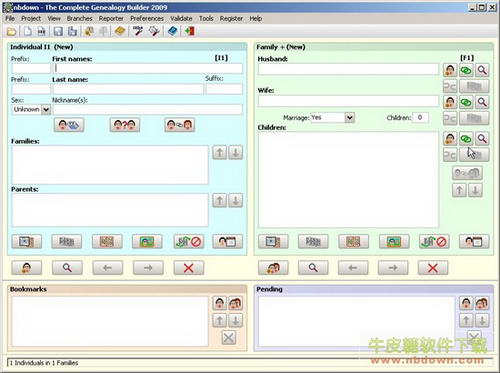Click next arrow button under Individual panel
The height and width of the screenshot is (373, 500).
[x=148, y=268]
